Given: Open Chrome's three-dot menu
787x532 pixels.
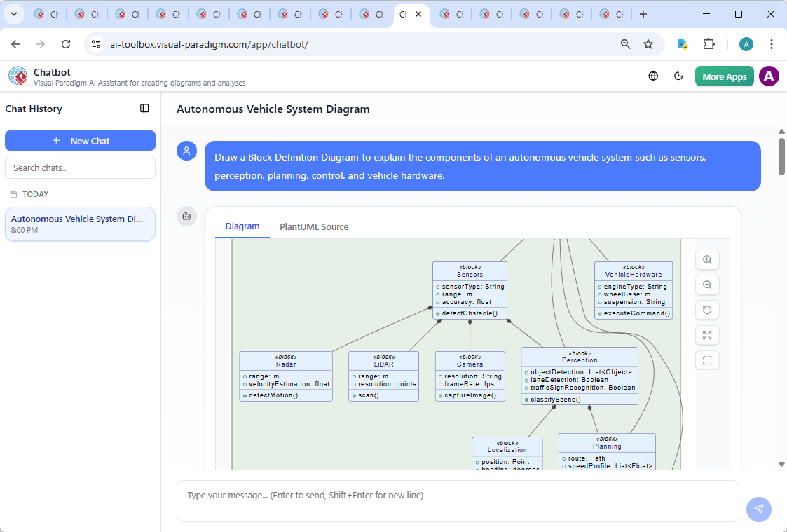Looking at the screenshot, I should point(772,43).
